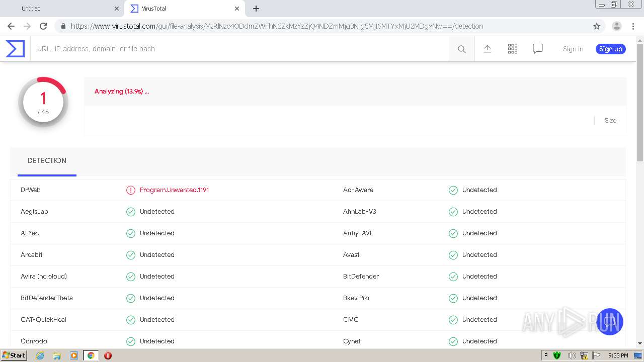Open the Chrome profile avatar

[x=617, y=26]
